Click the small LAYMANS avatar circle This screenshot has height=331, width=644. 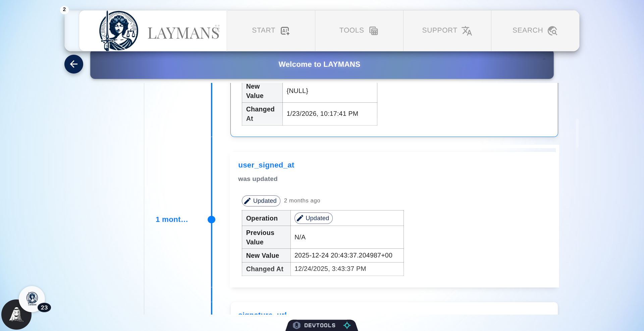(32, 299)
